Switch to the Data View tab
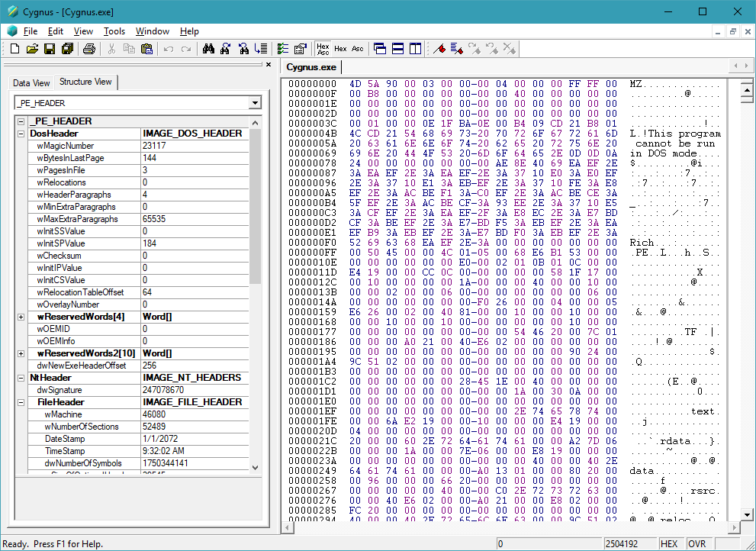Screen dimensions: 756x551 click(31, 83)
